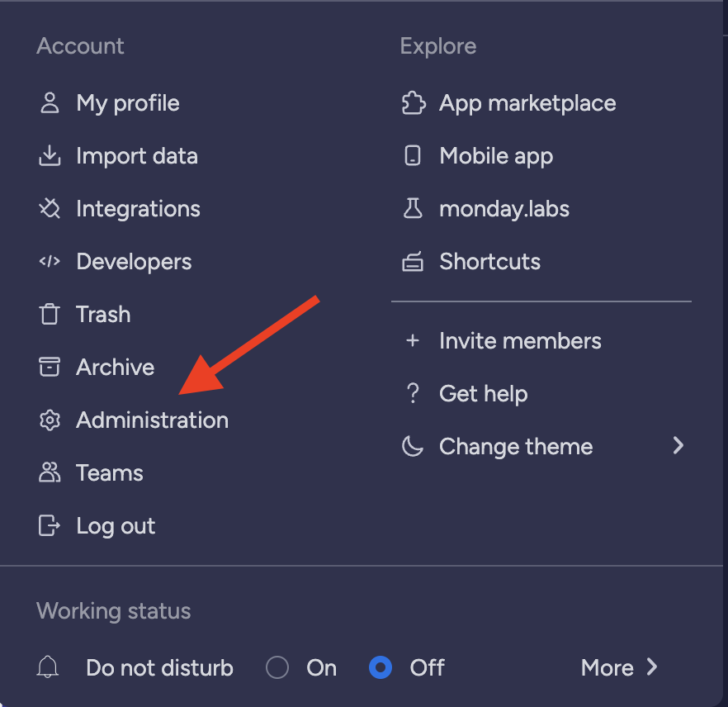Turn Do not disturb On
Viewport: 728px width, 707px height.
coord(277,667)
